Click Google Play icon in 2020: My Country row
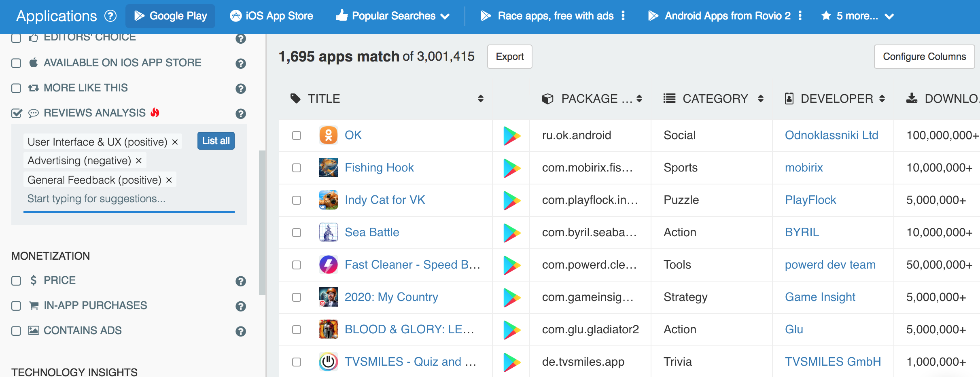Screen dimensions: 980x377 coord(511,297)
